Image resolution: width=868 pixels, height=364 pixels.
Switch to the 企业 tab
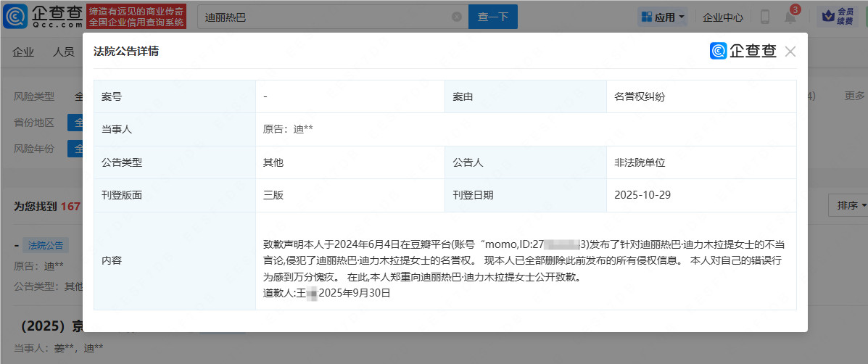23,52
